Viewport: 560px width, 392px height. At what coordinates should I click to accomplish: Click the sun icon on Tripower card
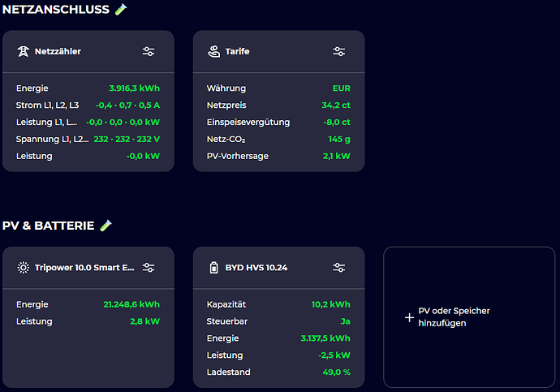pyautogui.click(x=23, y=268)
